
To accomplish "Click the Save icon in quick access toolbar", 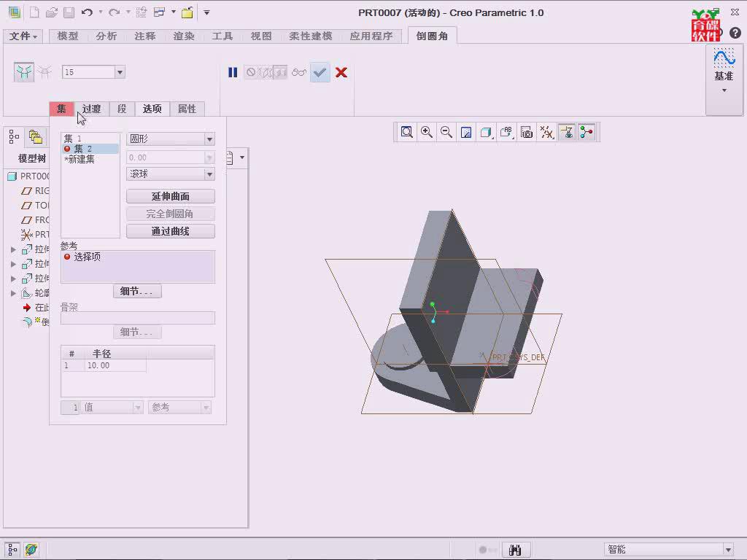I will pos(69,13).
